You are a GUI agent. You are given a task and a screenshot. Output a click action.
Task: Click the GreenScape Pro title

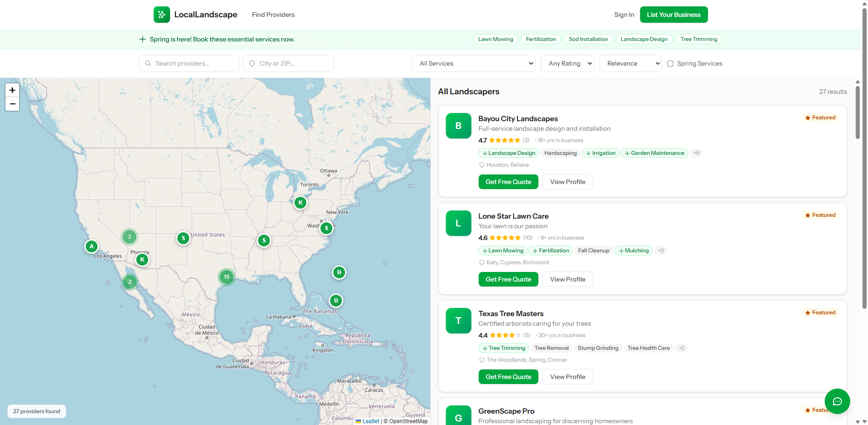coord(506,411)
